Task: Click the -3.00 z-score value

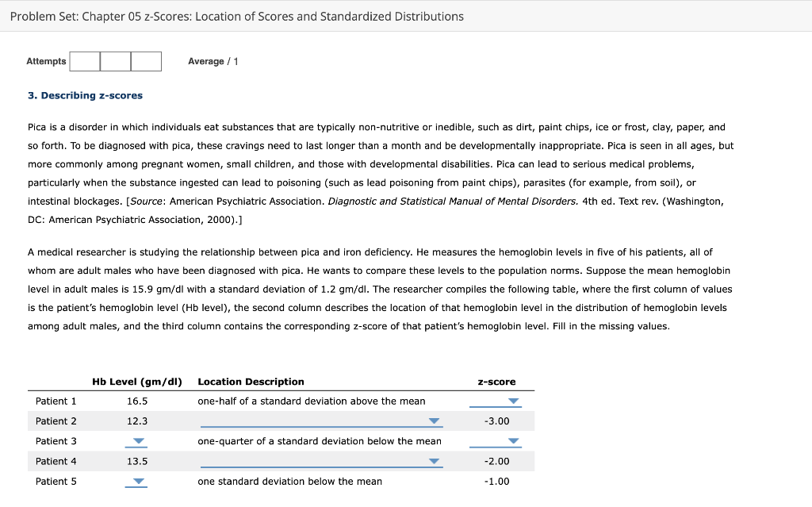Action: [x=496, y=421]
